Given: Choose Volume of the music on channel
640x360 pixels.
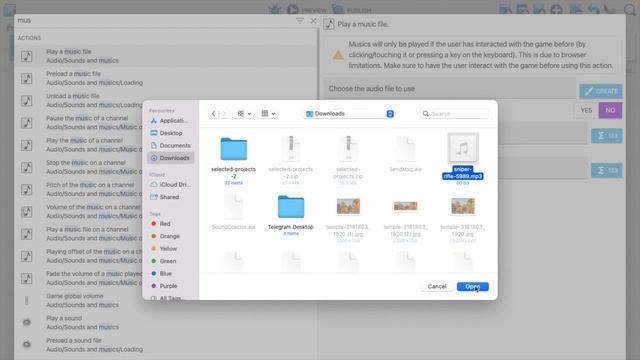Looking at the screenshot, I should 79,211.
